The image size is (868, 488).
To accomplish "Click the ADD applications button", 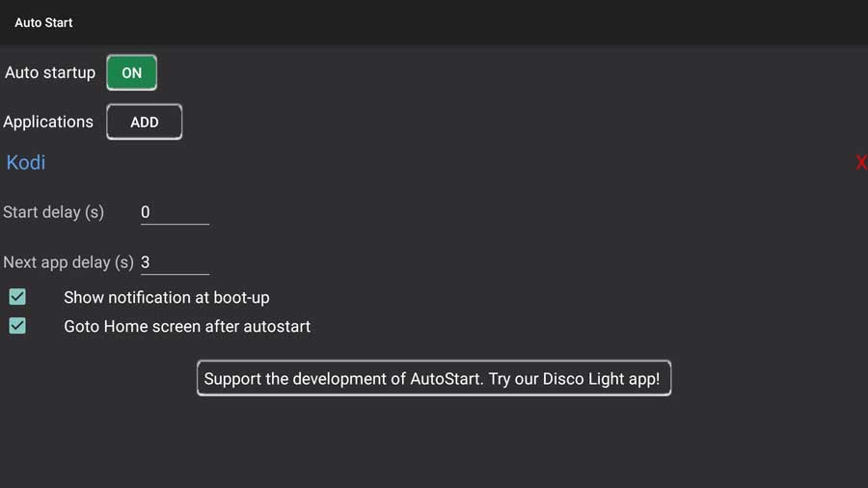I will (144, 122).
